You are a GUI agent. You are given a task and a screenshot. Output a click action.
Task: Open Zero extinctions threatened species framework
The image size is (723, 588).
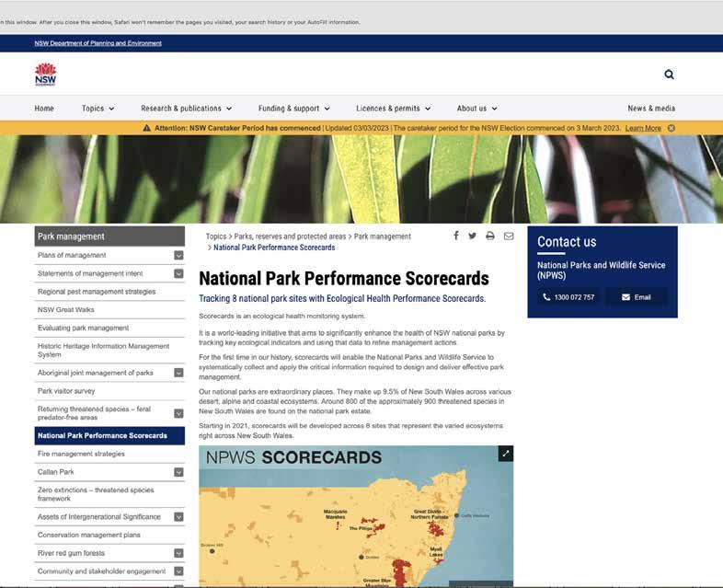[x=96, y=494]
